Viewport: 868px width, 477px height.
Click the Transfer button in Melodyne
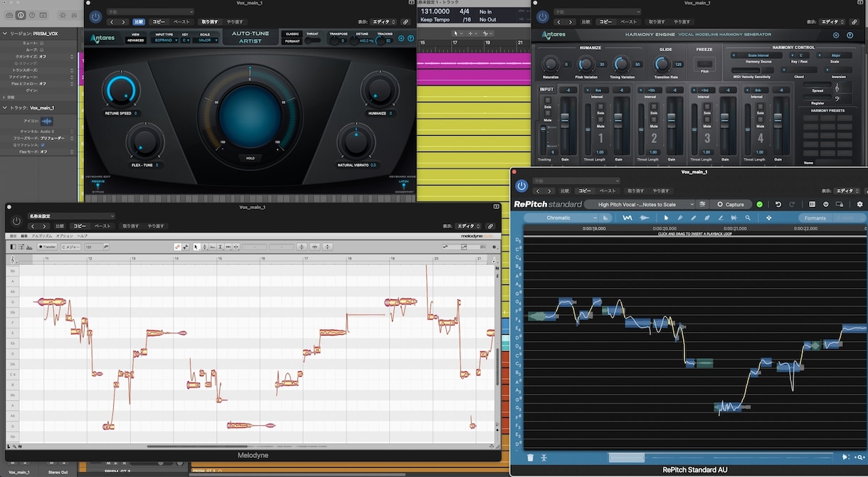(48, 247)
